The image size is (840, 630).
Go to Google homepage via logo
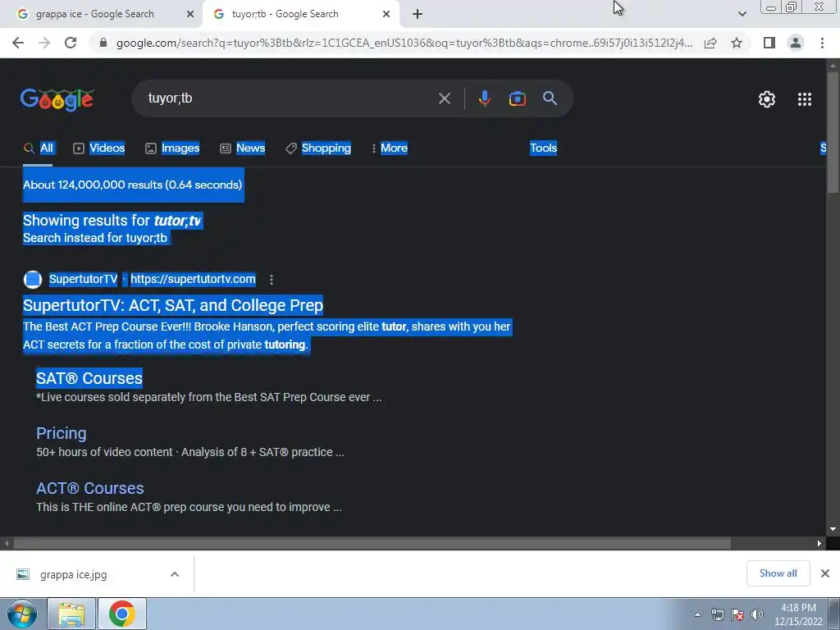57,99
